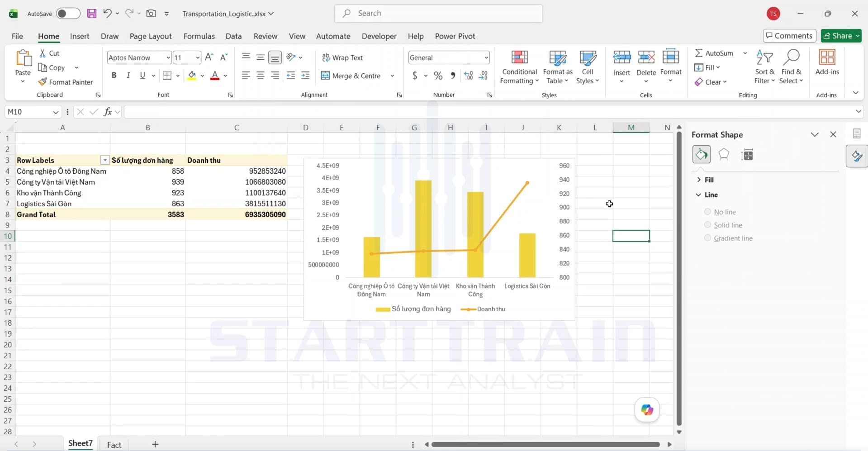Click the camera screenshot icon in title bar
The image size is (868, 451).
coord(151,14)
